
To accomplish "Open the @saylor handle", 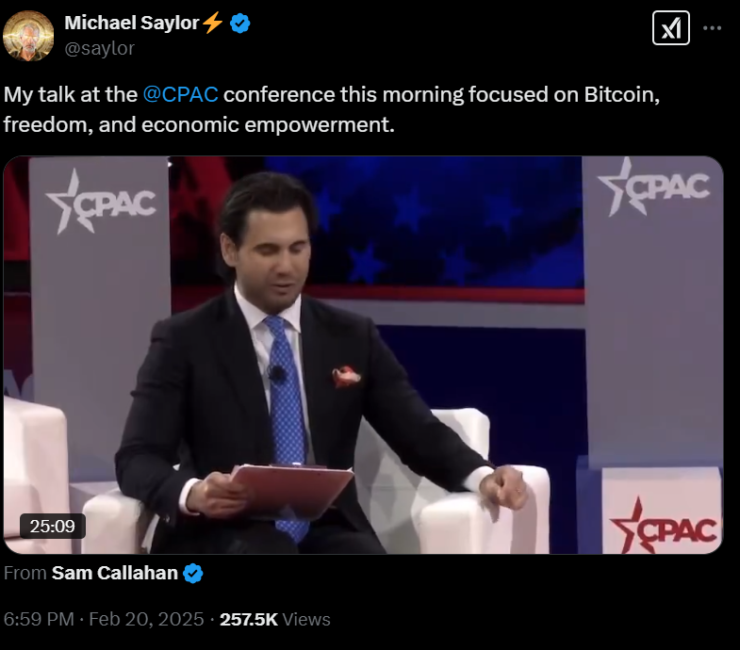I will click(100, 48).
